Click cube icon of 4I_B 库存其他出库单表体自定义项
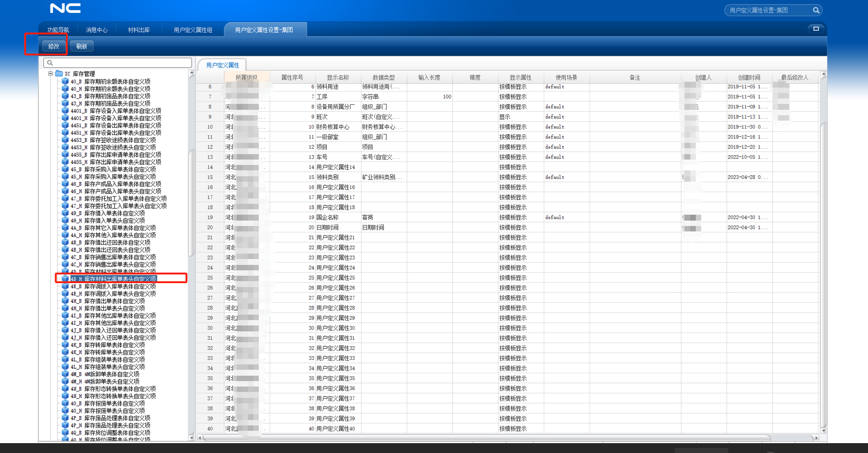Viewport: 868px width, 453px height. [65, 316]
